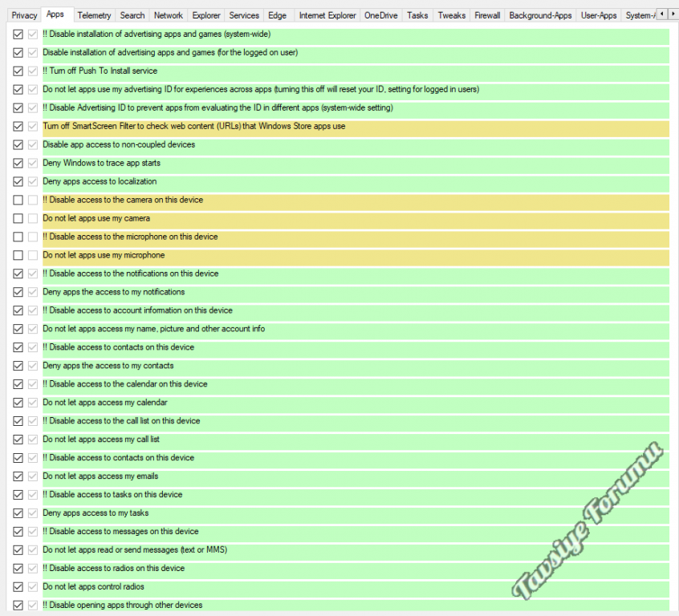Switch to the Services tab
The height and width of the screenshot is (616, 679).
(244, 15)
